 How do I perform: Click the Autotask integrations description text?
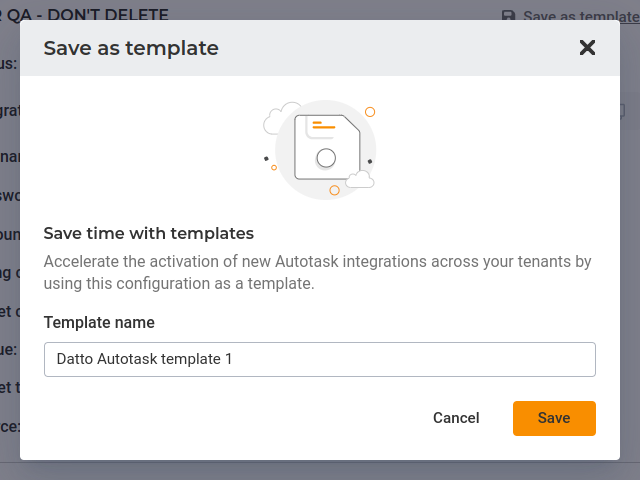point(318,272)
